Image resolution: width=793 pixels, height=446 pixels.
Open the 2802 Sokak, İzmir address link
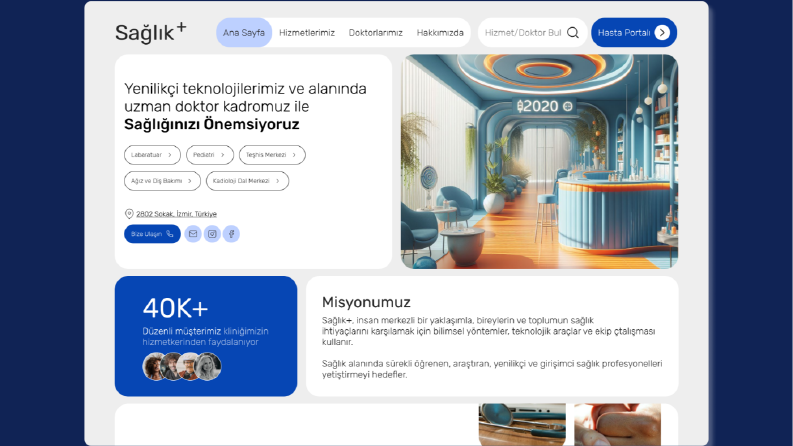(x=176, y=214)
